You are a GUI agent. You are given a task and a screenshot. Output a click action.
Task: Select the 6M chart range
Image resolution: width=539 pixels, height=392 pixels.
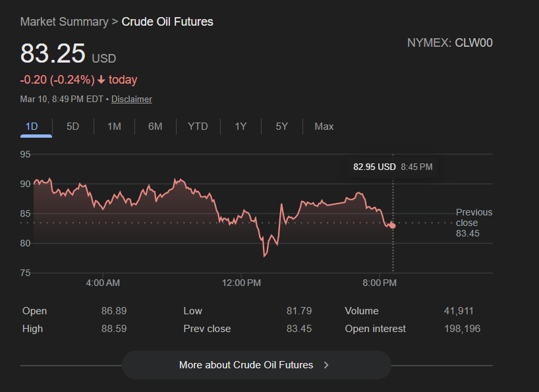(x=155, y=126)
